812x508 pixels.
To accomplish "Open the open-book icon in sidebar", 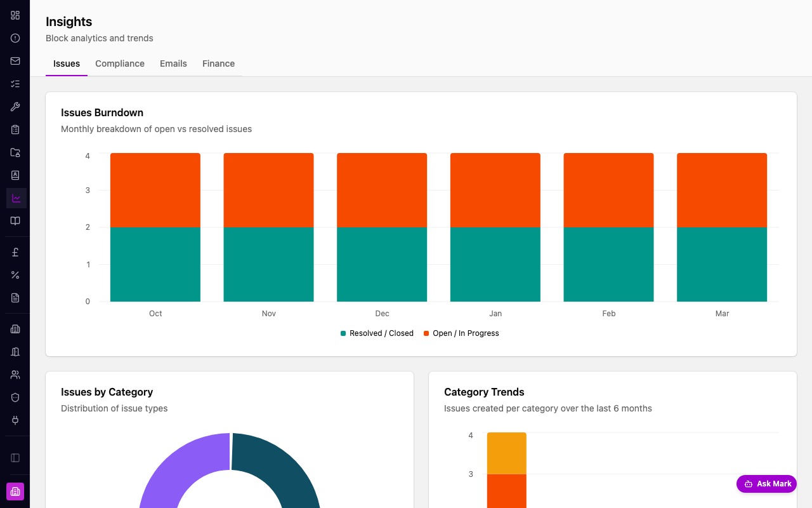I will (x=15, y=221).
